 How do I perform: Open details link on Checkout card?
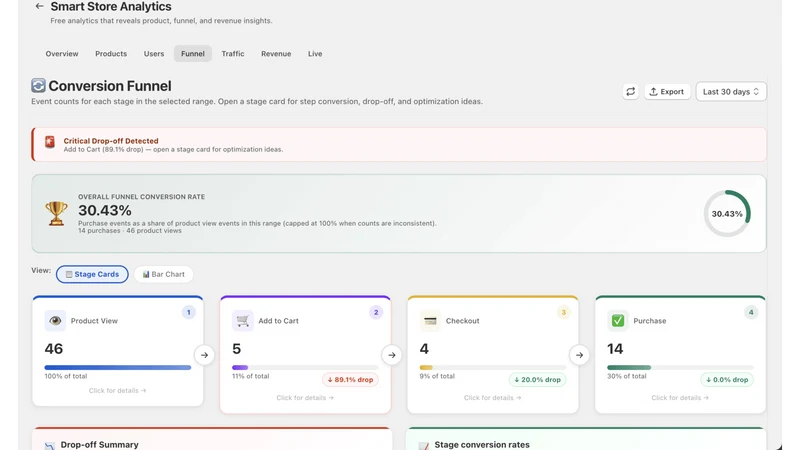(492, 397)
